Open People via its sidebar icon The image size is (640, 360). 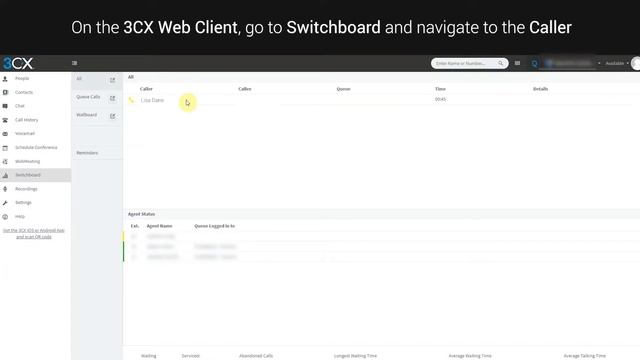5,78
